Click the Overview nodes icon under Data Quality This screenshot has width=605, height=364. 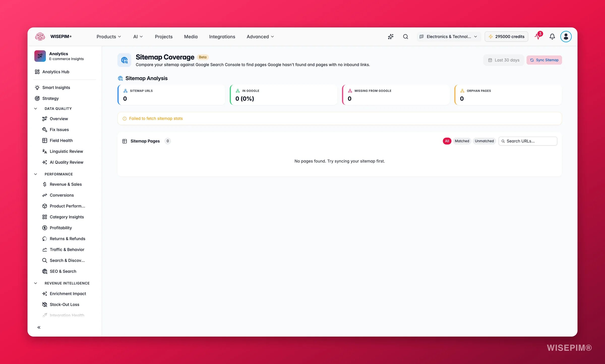coord(45,119)
